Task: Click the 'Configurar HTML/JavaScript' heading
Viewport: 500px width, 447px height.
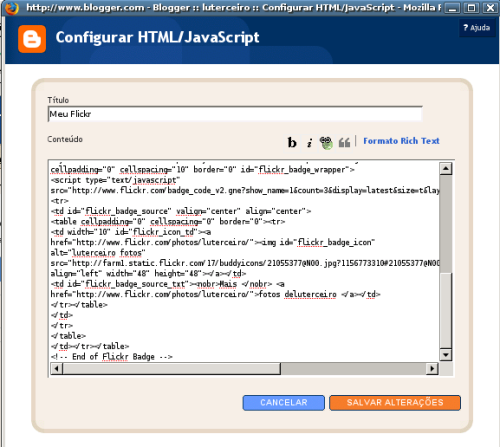Action: point(157,37)
